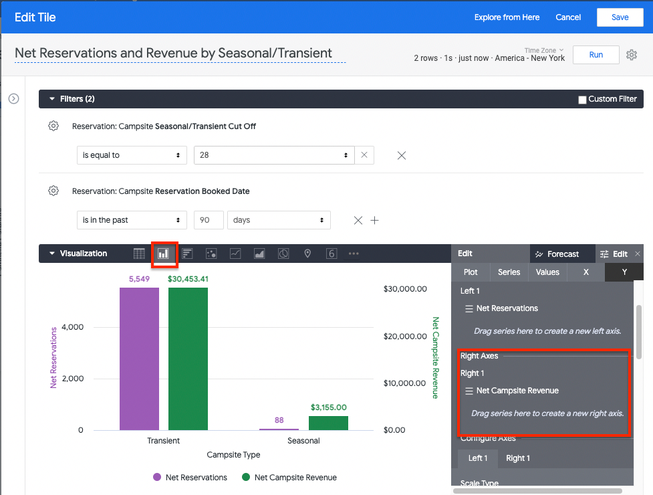Select the table visualization icon
Viewport: 653px width, 495px height.
click(x=139, y=254)
